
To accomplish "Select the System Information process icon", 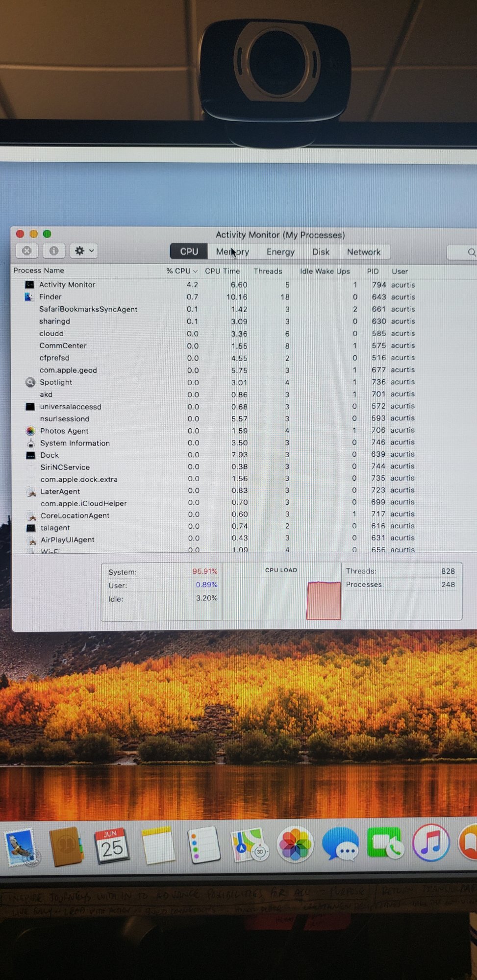I will pos(31,443).
